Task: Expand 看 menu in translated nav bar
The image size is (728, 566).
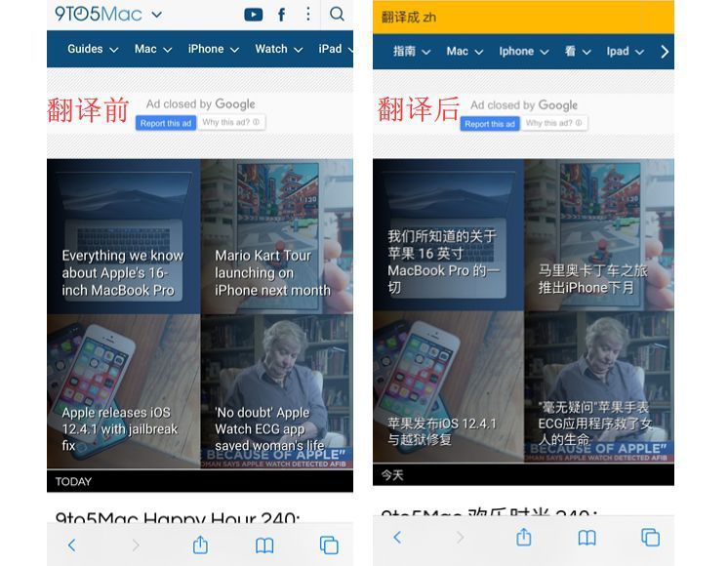Action: [x=578, y=51]
